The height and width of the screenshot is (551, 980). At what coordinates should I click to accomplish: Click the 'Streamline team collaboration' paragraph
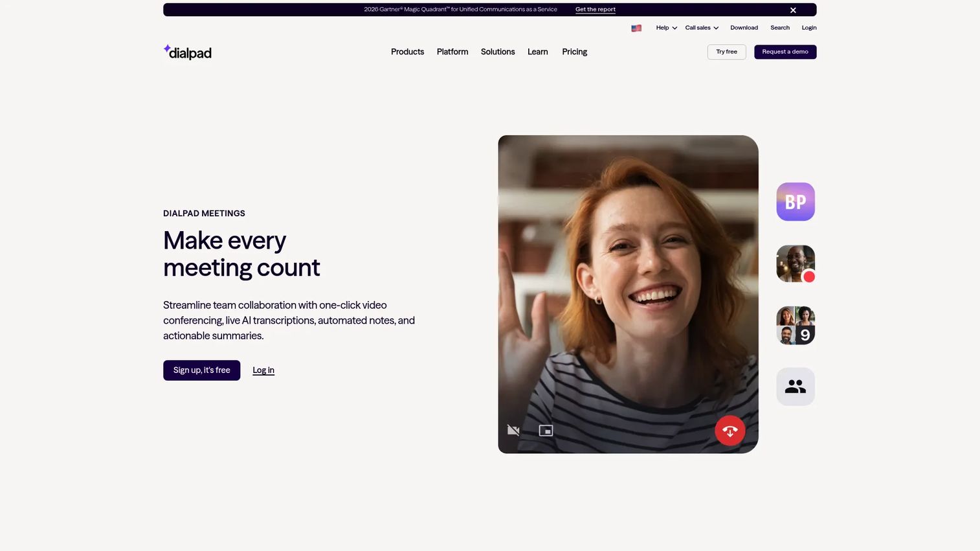(x=289, y=320)
